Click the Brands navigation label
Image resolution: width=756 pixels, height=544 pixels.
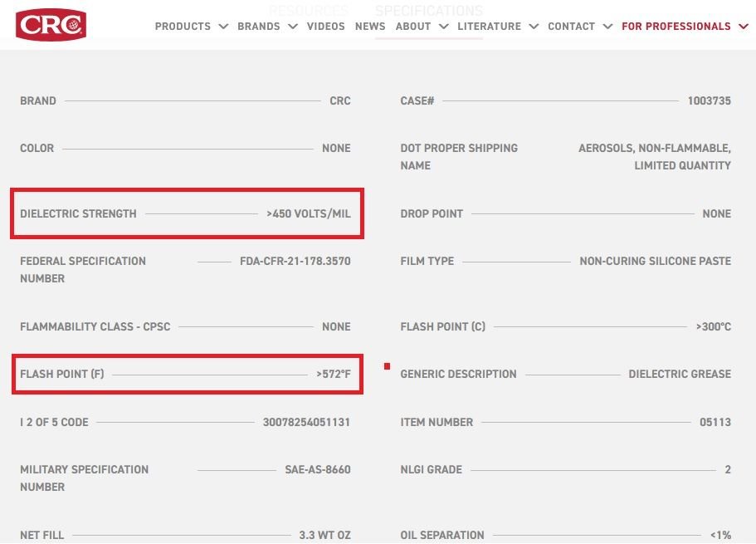pyautogui.click(x=259, y=27)
